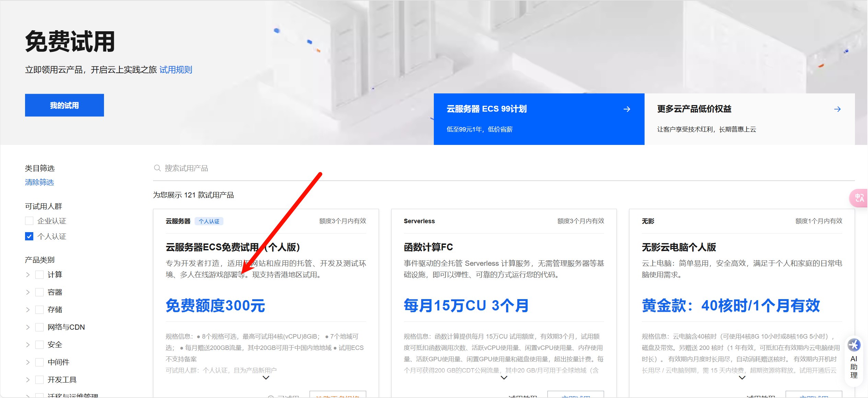Open the 试用规则 link
This screenshot has width=868, height=398.
point(176,70)
